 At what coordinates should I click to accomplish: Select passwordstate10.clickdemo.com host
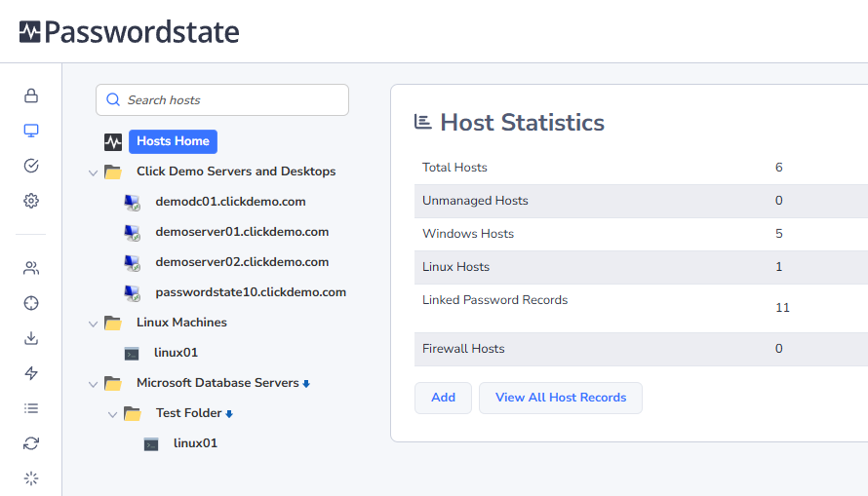pos(251,292)
